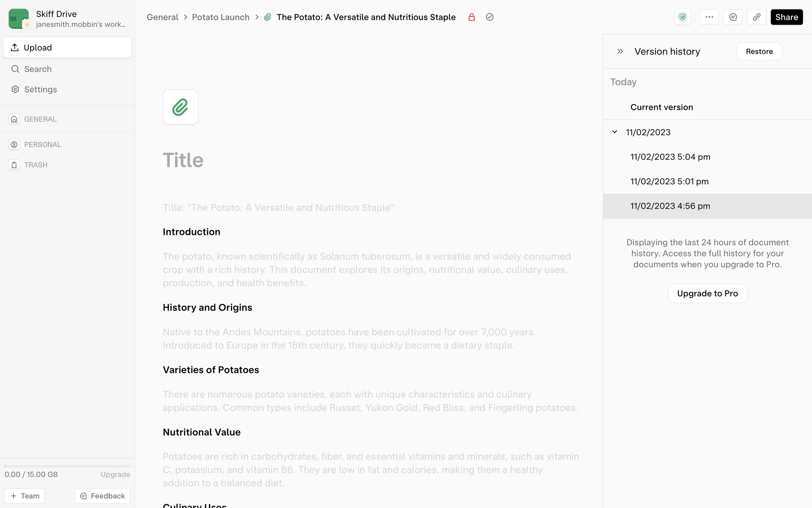
Task: Click the checkmark circle status icon
Action: tap(490, 17)
